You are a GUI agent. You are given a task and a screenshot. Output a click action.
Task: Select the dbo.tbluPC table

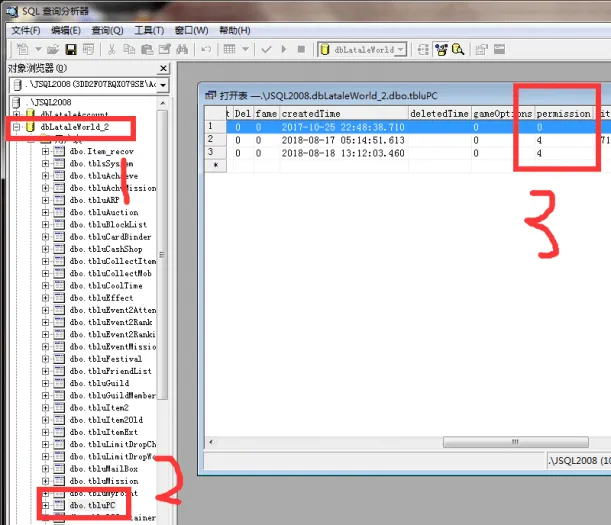tap(92, 506)
